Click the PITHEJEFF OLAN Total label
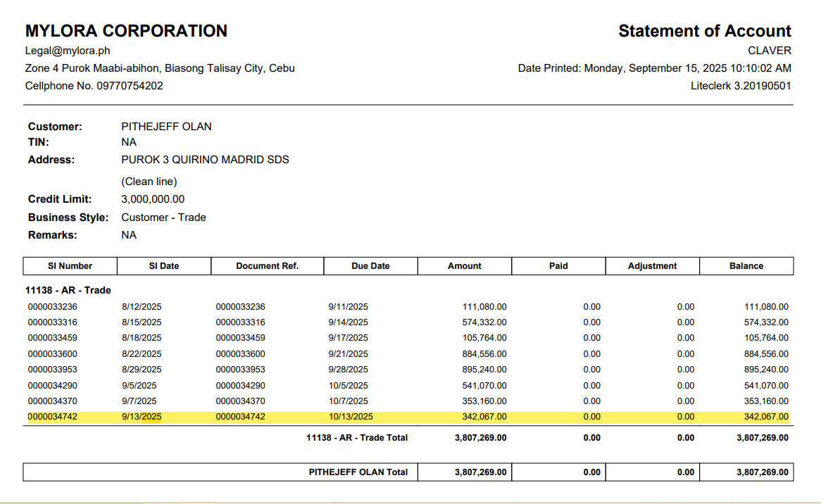 click(x=358, y=472)
